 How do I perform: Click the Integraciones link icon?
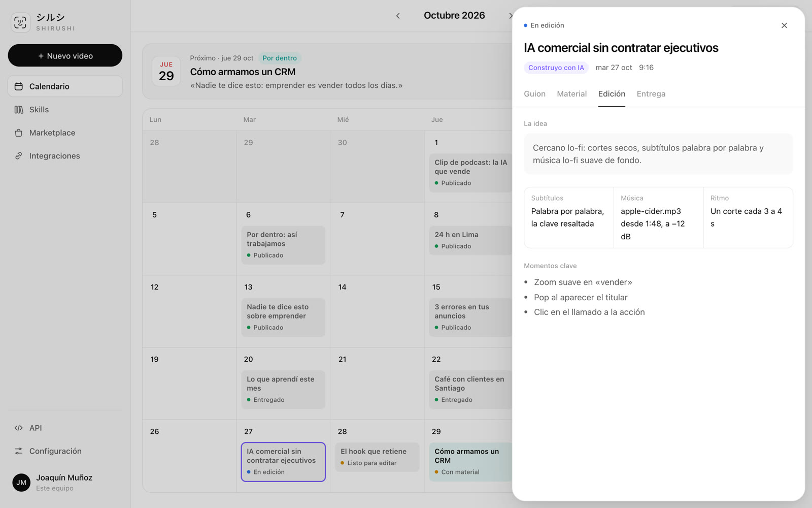(x=19, y=156)
